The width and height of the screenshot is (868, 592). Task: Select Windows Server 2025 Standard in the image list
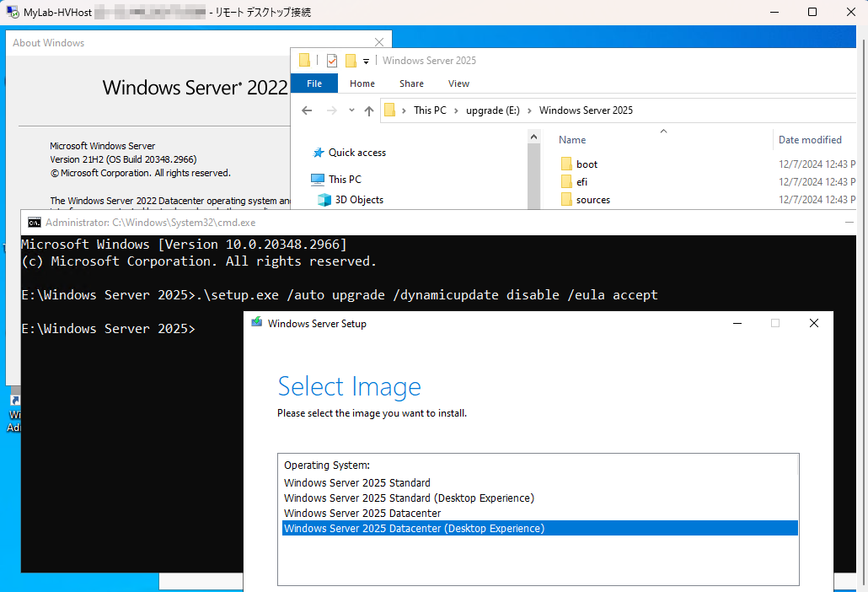point(356,482)
